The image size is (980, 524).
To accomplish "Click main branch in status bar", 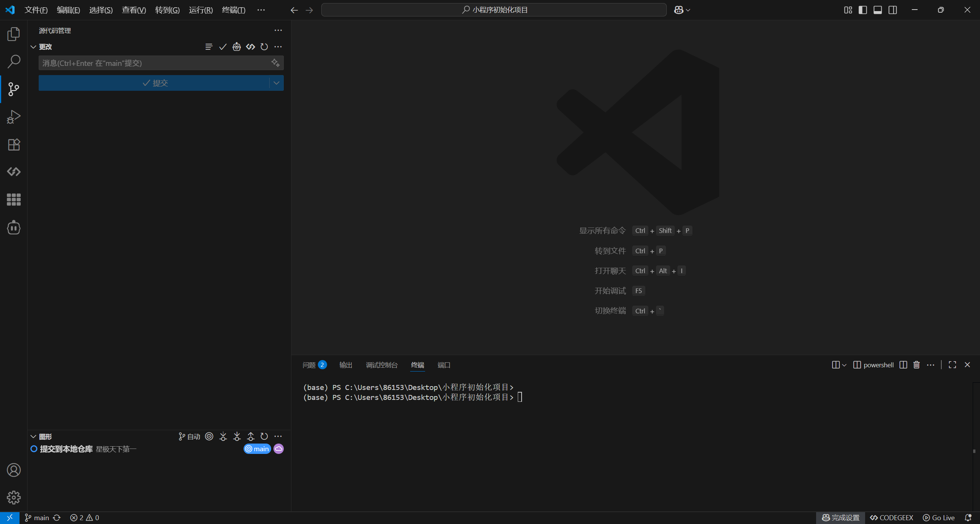I will 37,517.
